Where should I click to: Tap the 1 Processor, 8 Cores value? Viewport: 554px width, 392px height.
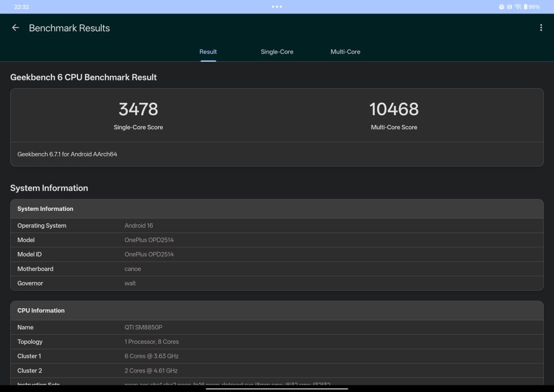(x=151, y=342)
